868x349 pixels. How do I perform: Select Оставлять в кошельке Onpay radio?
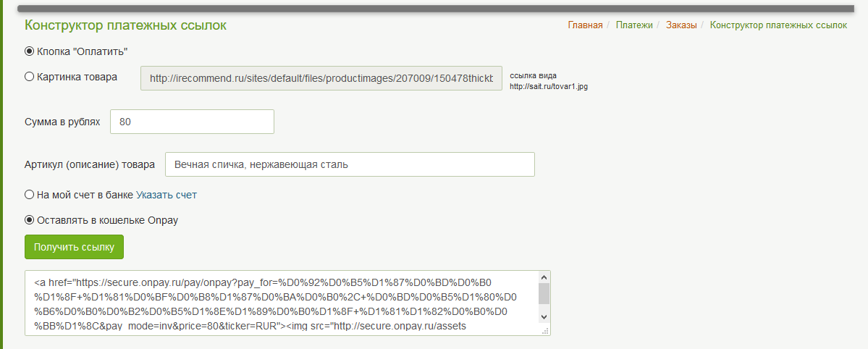click(x=30, y=220)
